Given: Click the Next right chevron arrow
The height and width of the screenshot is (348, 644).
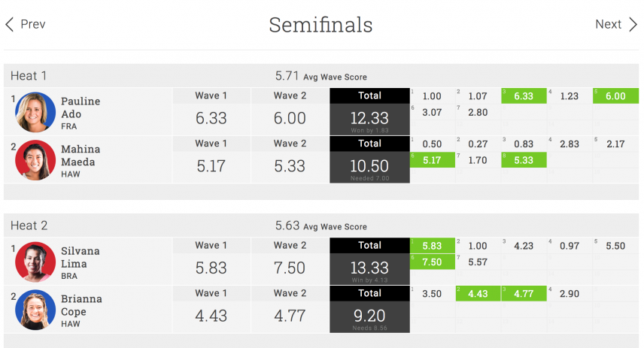Looking at the screenshot, I should click(x=633, y=24).
